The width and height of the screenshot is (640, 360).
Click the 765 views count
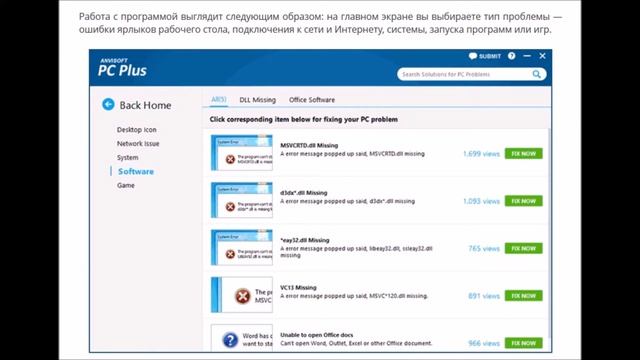click(484, 249)
